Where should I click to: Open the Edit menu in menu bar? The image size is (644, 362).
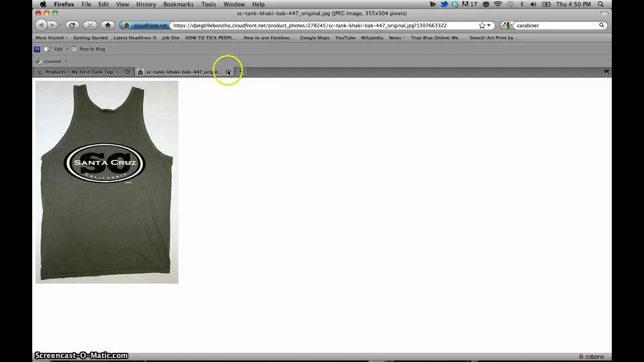[x=104, y=4]
